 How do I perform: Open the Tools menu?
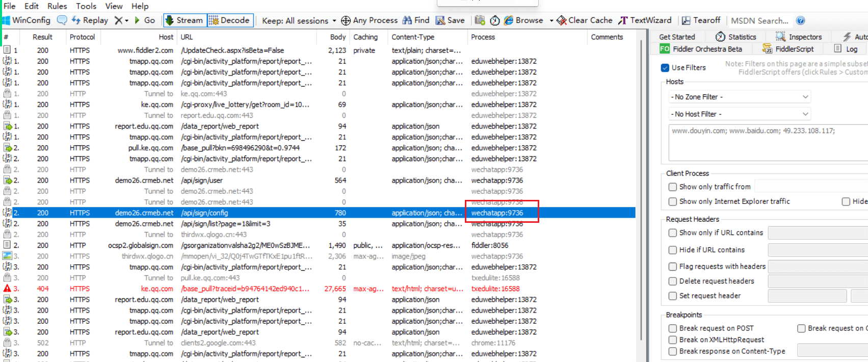[x=86, y=6]
